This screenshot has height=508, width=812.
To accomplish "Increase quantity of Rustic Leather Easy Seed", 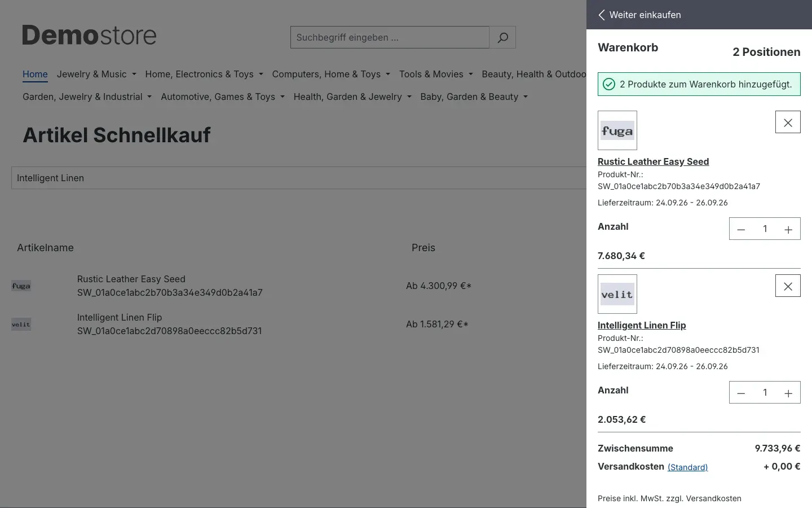I will tap(788, 229).
